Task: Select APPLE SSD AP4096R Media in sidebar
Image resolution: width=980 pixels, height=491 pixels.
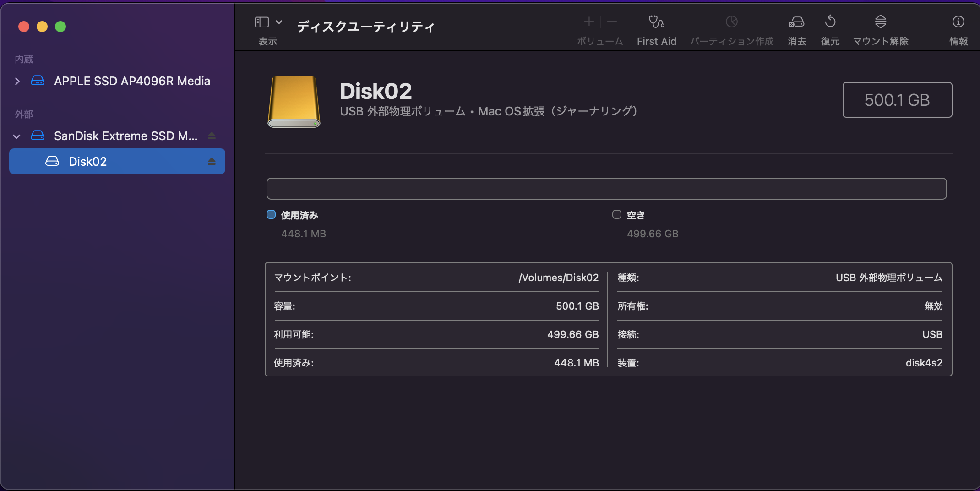Action: click(132, 81)
